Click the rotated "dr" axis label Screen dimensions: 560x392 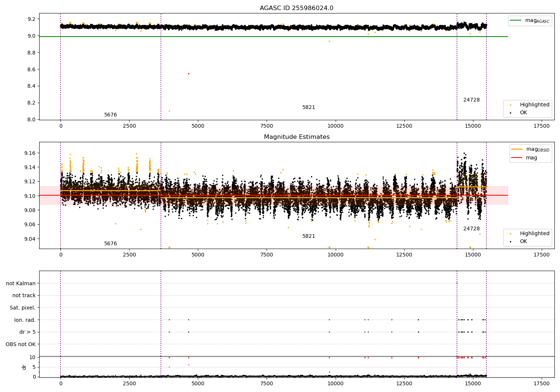[24, 367]
